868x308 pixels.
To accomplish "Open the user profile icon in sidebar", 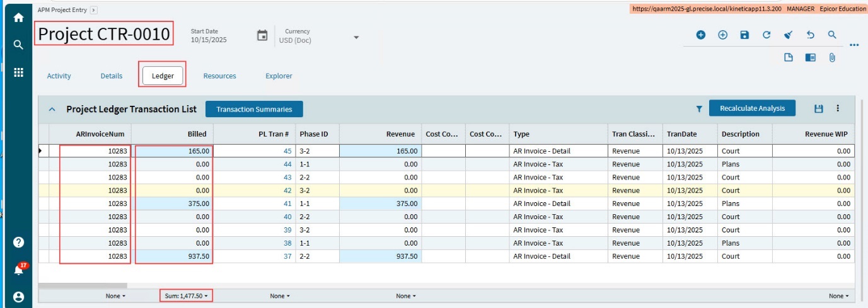I will pos(18,297).
